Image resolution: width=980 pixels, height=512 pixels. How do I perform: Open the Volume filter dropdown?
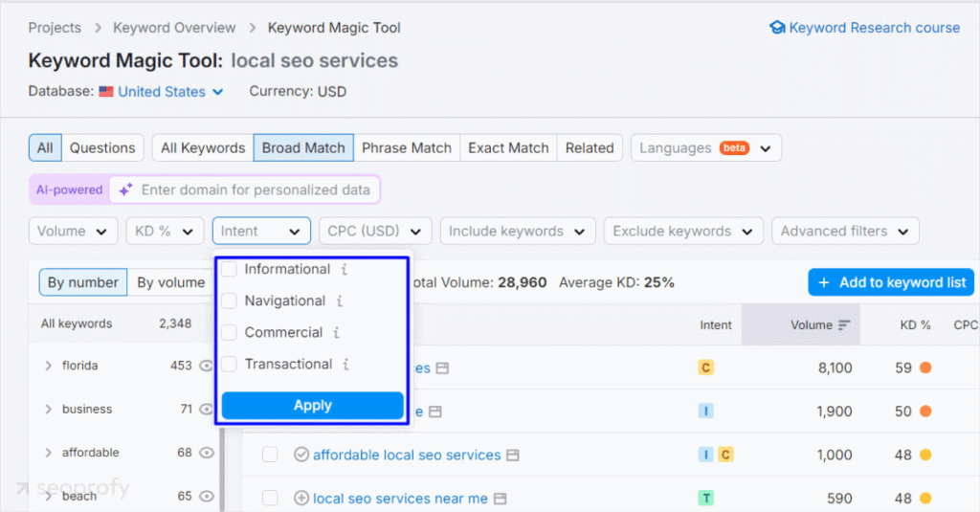pos(74,231)
